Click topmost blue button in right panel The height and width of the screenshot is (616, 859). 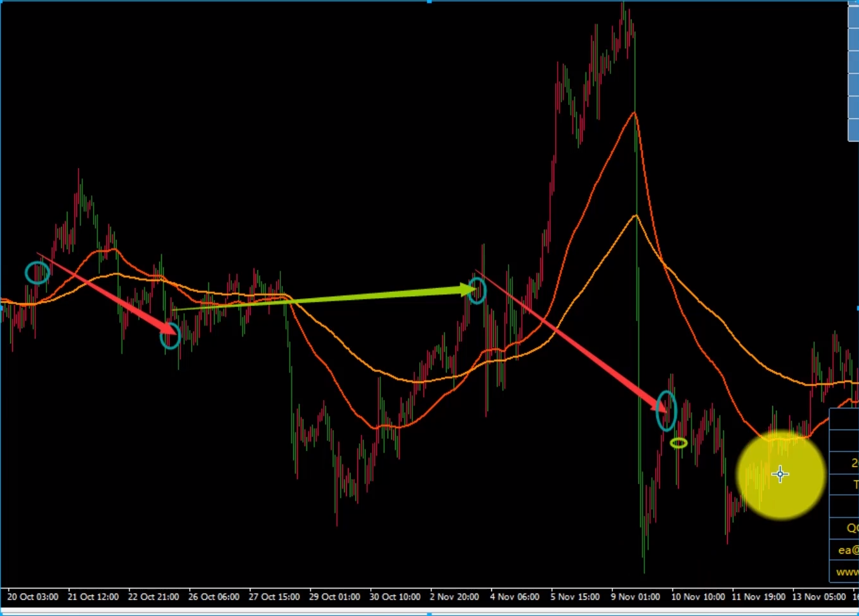pyautogui.click(x=854, y=16)
